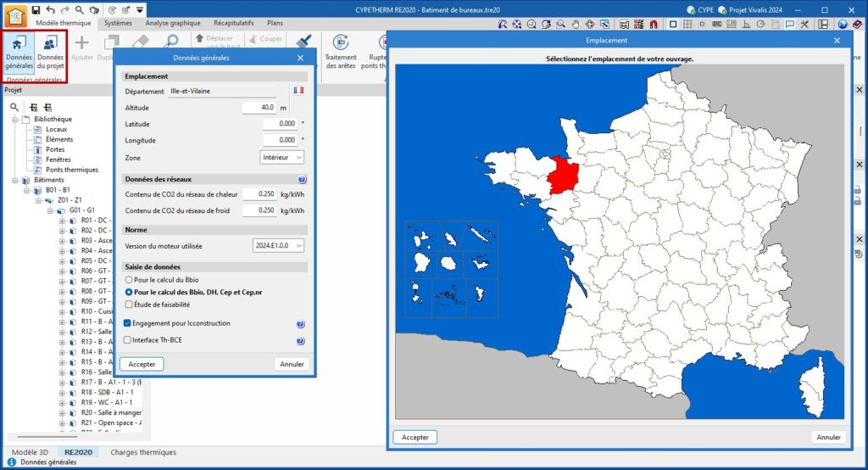This screenshot has height=470, width=868.
Task: Click the Ajouter plus icon
Action: coord(82,42)
